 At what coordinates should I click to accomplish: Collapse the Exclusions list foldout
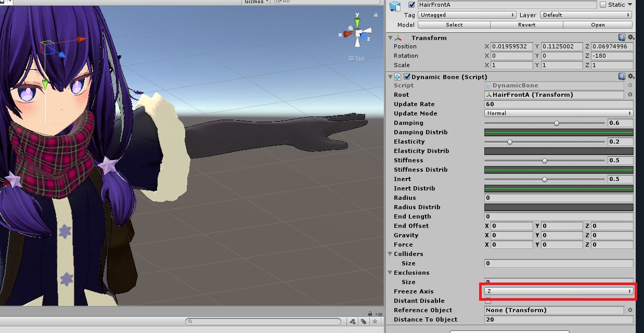(390, 273)
